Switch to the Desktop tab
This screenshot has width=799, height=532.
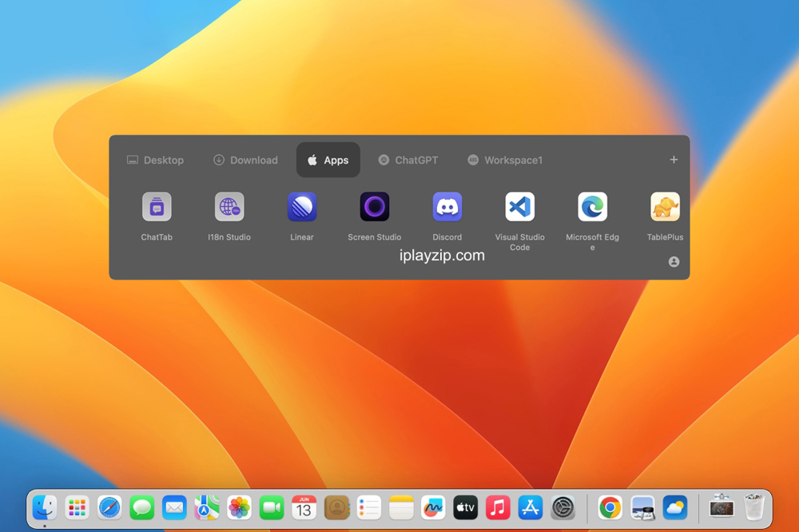[x=156, y=160]
